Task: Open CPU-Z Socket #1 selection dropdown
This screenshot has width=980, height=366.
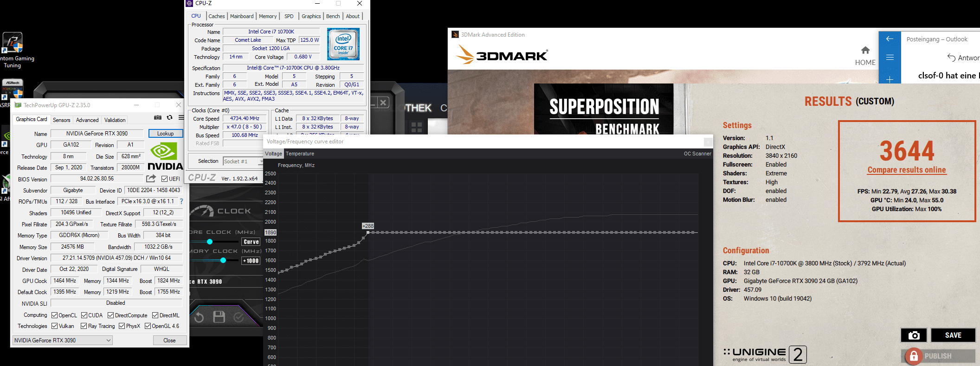Action: [243, 161]
